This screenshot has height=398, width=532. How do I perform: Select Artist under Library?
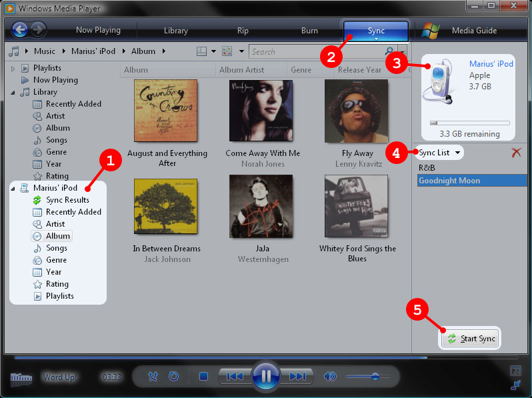tap(55, 116)
